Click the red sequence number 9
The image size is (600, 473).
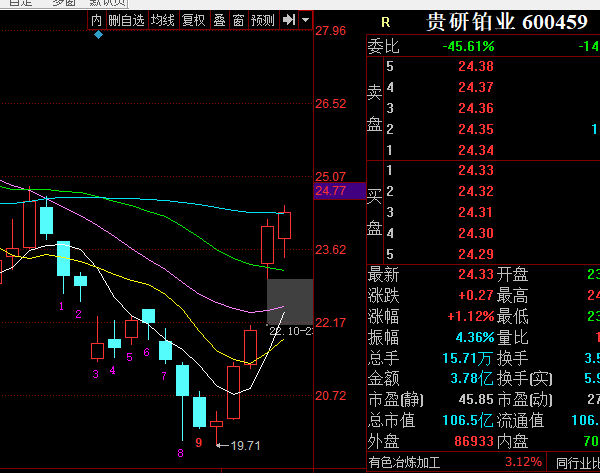(x=199, y=443)
